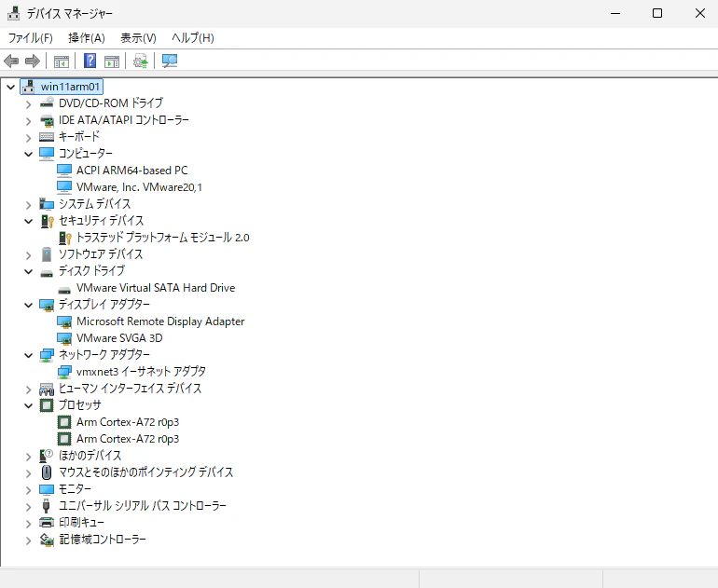Open Help via blue question mark icon
The image size is (718, 588).
click(x=90, y=61)
